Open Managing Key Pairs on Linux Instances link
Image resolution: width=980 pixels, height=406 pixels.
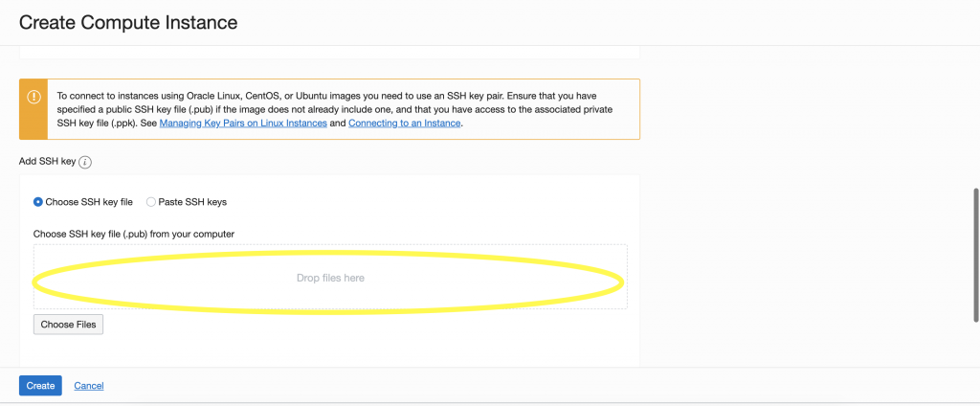coord(243,124)
